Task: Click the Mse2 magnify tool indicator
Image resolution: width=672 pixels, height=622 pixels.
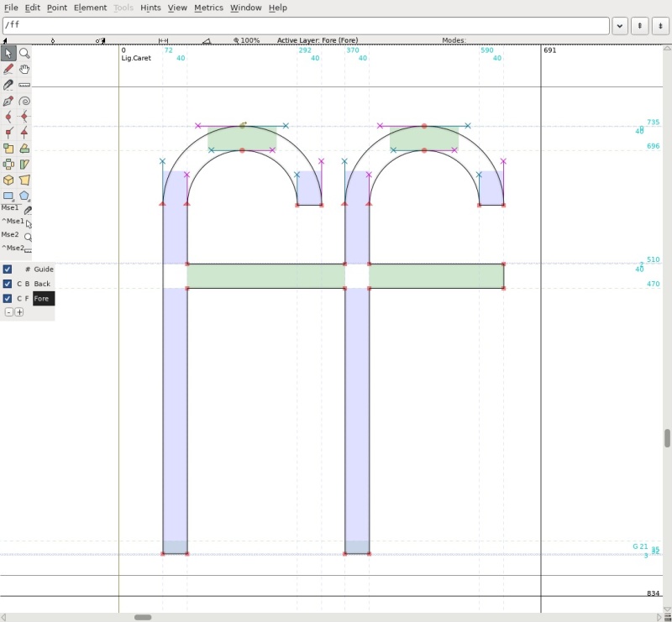Action: pos(28,237)
